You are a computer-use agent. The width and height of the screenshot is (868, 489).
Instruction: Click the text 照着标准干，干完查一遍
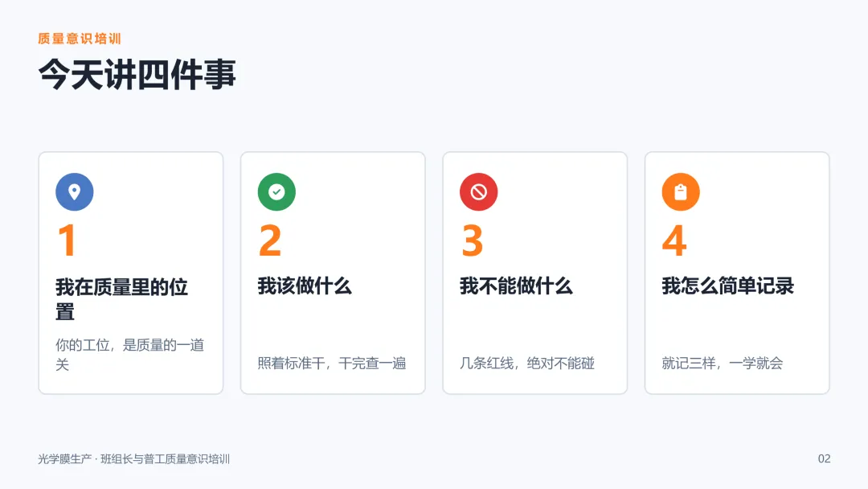(x=332, y=364)
